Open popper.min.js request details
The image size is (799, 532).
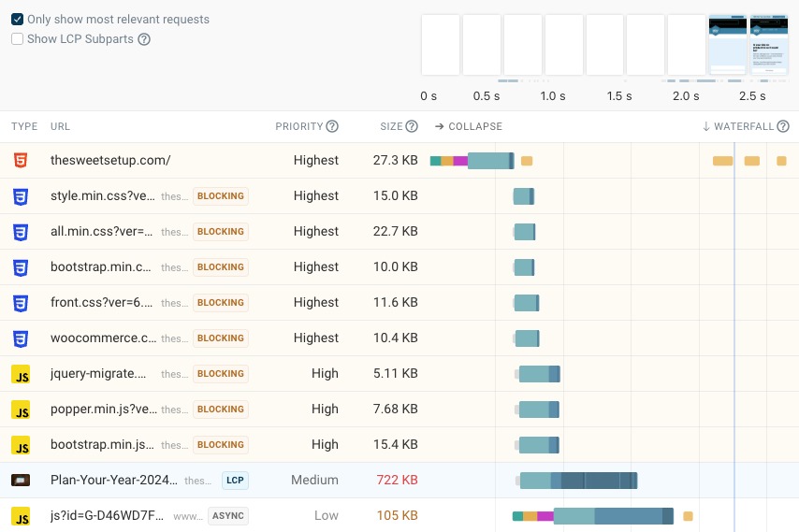[x=104, y=409]
